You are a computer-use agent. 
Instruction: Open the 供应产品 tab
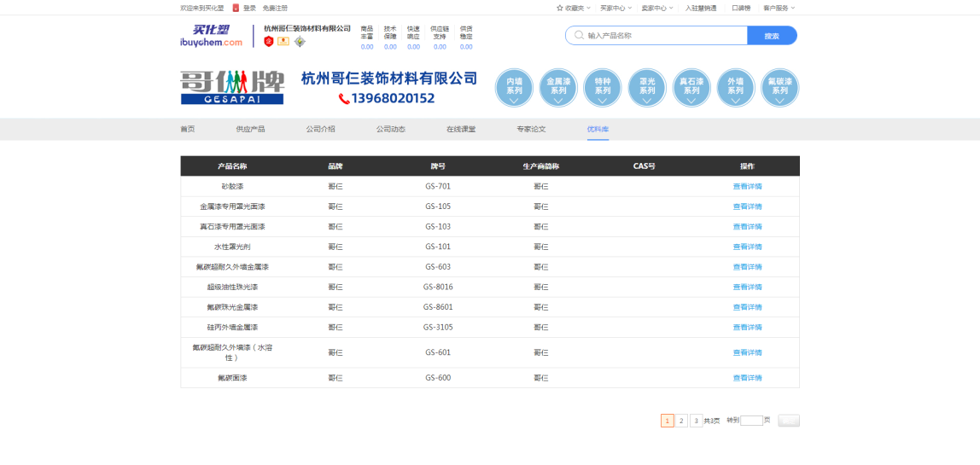[251, 130]
